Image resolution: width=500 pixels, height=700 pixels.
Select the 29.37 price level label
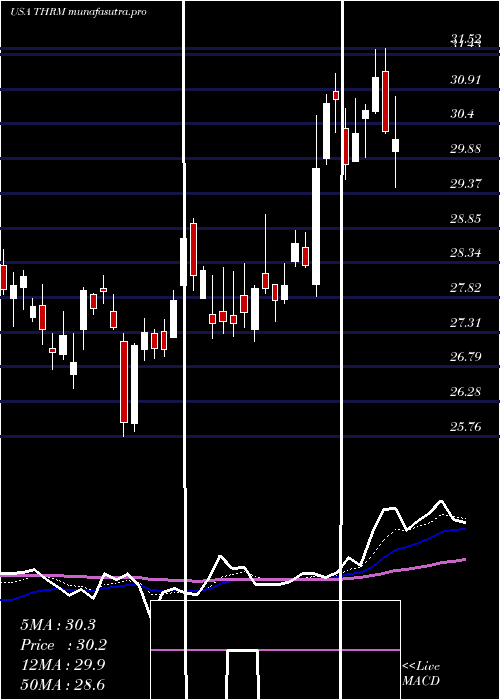tap(466, 183)
